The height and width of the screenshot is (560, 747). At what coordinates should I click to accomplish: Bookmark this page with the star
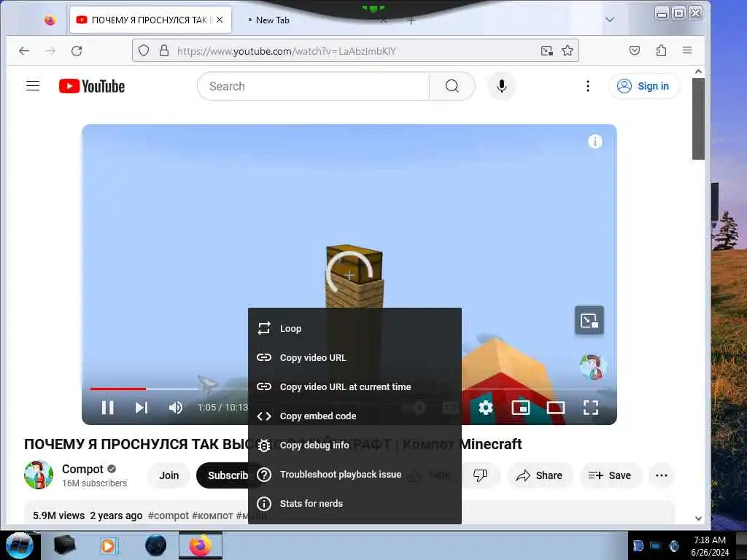pyautogui.click(x=568, y=50)
